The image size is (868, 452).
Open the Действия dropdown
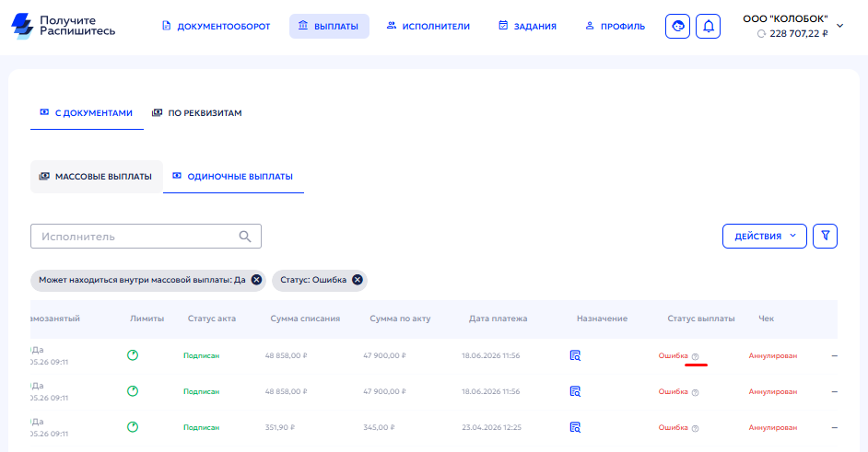point(765,237)
